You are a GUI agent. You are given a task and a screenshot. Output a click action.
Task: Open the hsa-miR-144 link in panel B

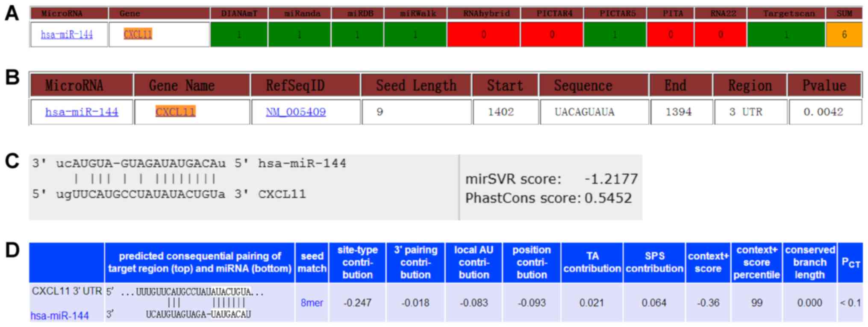tap(82, 112)
